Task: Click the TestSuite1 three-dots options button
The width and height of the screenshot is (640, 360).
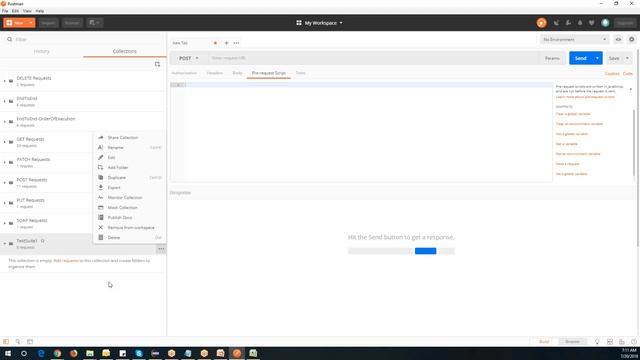Action: tap(161, 249)
